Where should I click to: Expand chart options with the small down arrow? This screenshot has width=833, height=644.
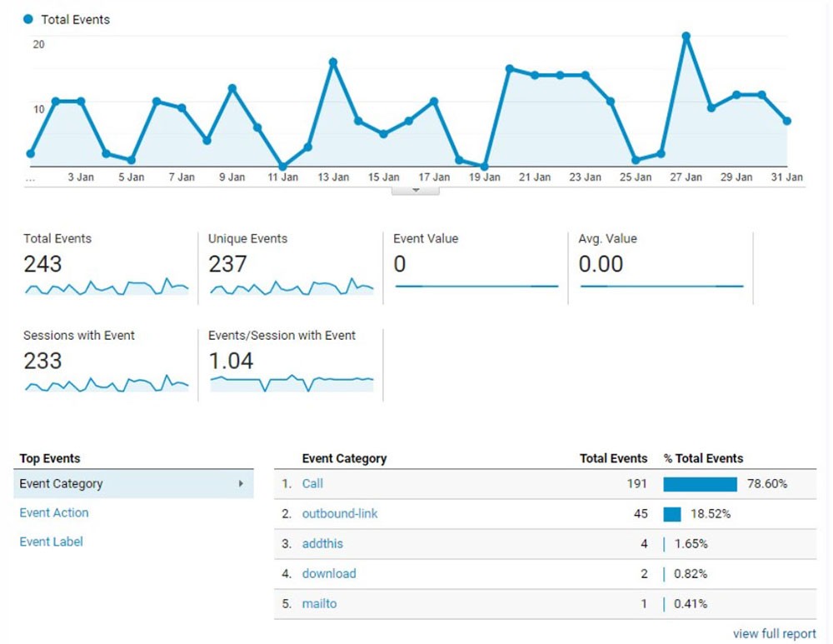pos(416,189)
